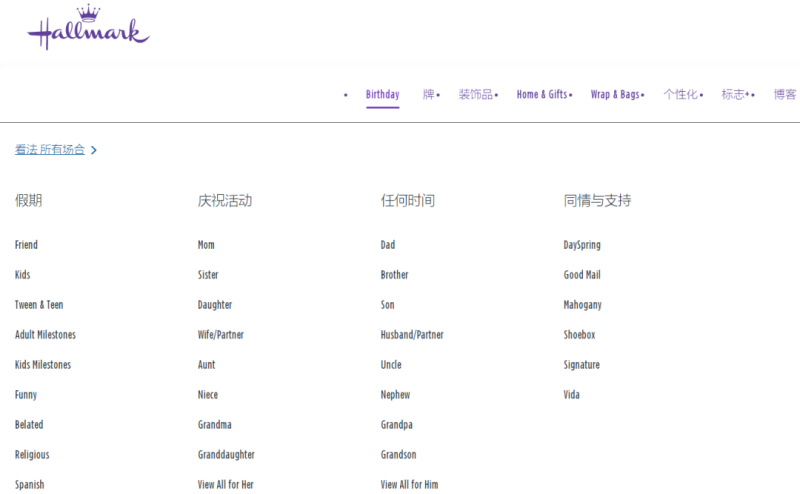Image resolution: width=800 pixels, height=494 pixels.
Task: Expand the 装饰品 navigation menu
Action: click(475, 95)
